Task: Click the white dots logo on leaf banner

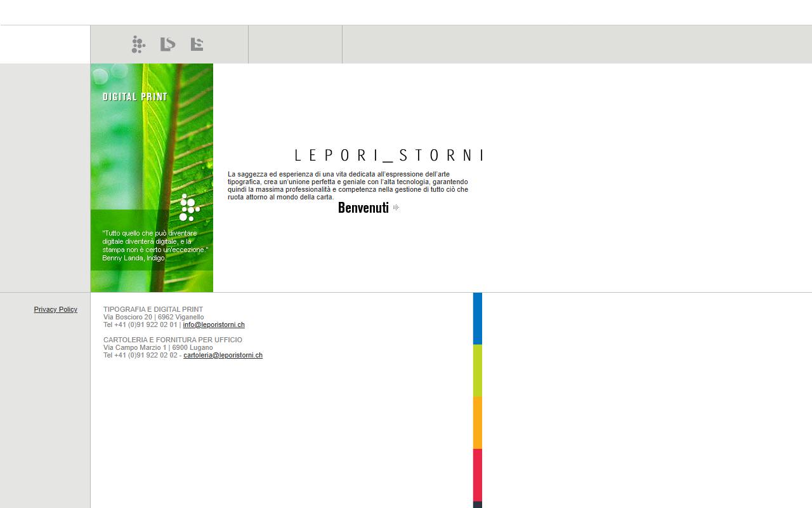Action: pos(189,208)
